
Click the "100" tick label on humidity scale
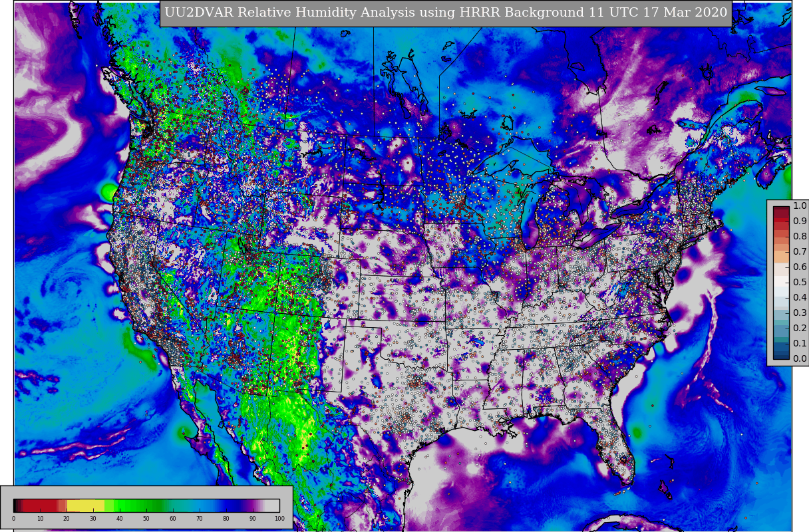click(279, 518)
